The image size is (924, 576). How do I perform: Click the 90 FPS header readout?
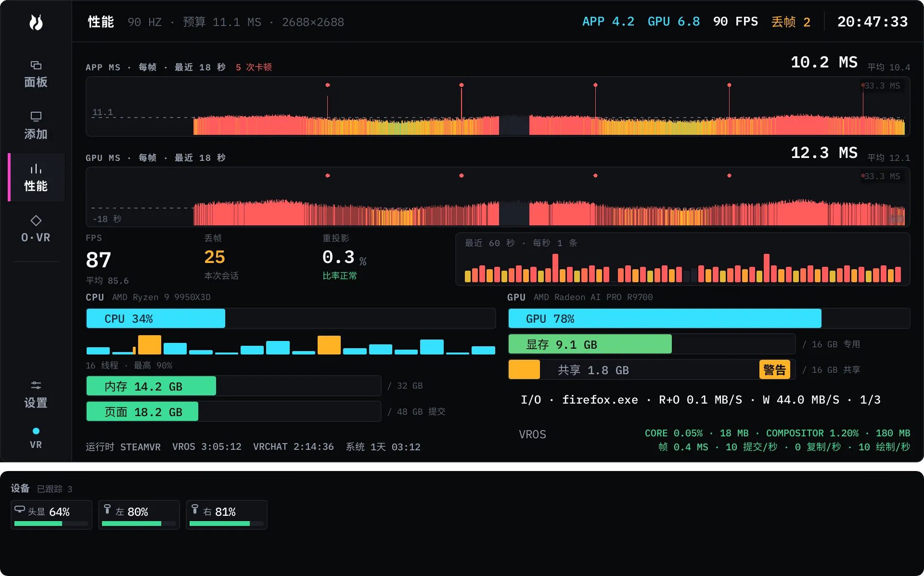click(x=735, y=22)
